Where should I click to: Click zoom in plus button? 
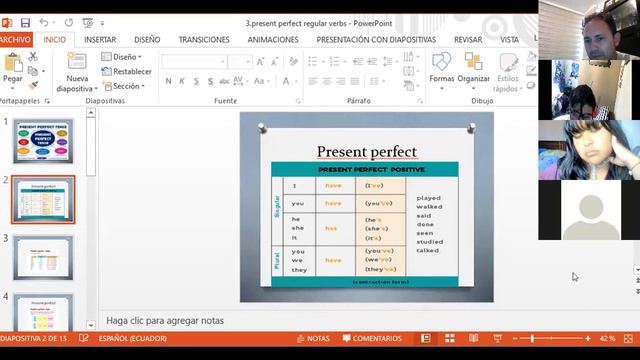588,338
